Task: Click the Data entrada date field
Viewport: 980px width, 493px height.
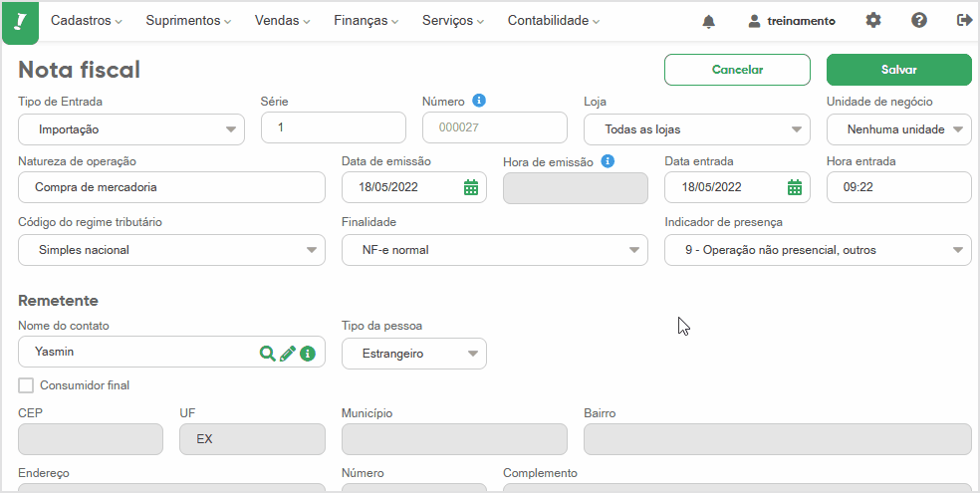Action: 738,187
